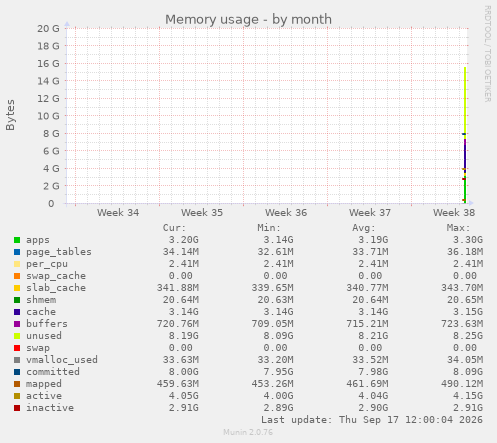Click the 'committed' legend label
Screen dimensions: 497x443
[53, 372]
